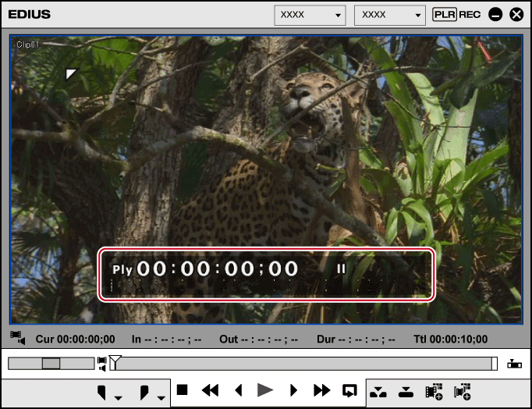Viewport: 532px width, 409px height.
Task: Click the shuttle slider control
Action: (x=51, y=363)
